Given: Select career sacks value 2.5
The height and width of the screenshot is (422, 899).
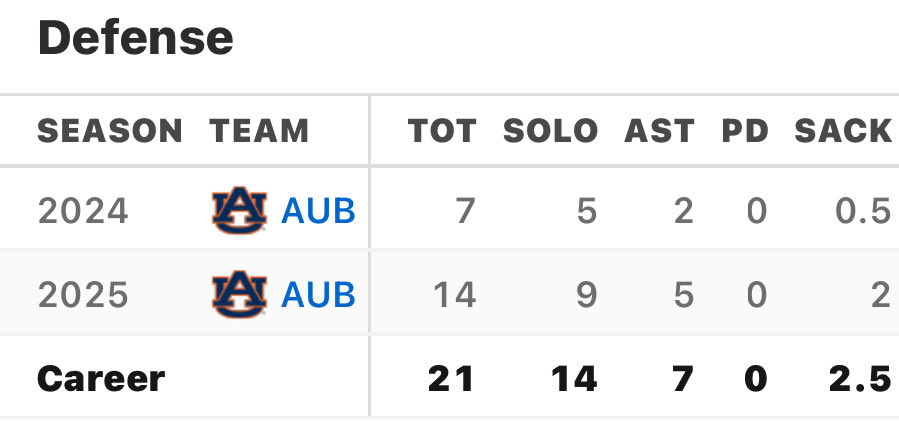Looking at the screenshot, I should pos(861,379).
